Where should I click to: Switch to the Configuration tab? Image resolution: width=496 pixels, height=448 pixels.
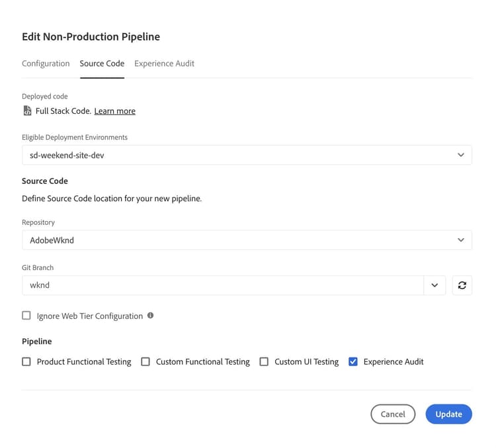pyautogui.click(x=46, y=64)
